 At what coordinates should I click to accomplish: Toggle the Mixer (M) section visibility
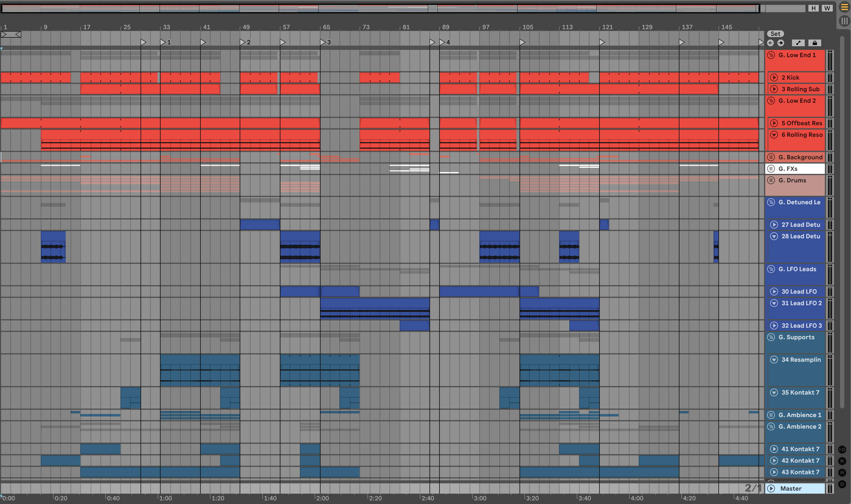point(842,472)
